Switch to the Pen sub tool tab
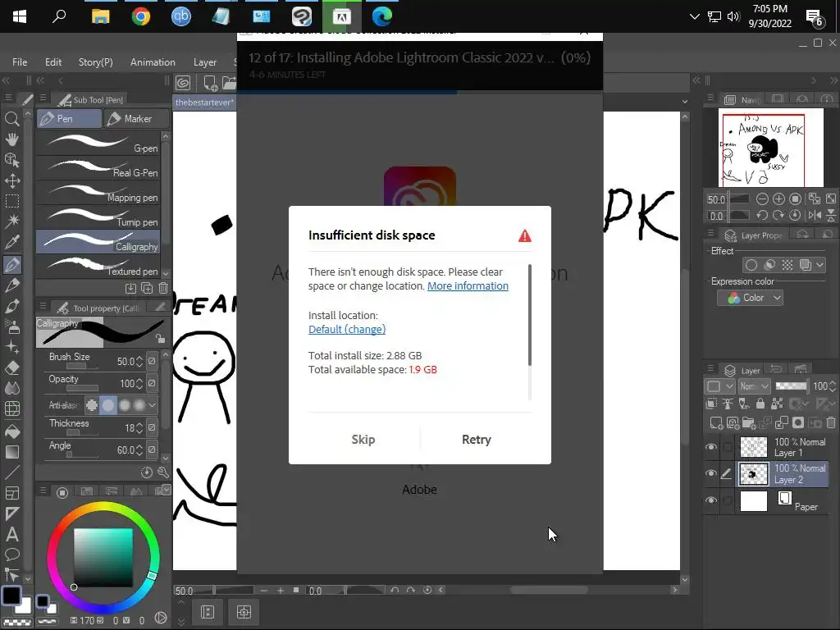 69,119
